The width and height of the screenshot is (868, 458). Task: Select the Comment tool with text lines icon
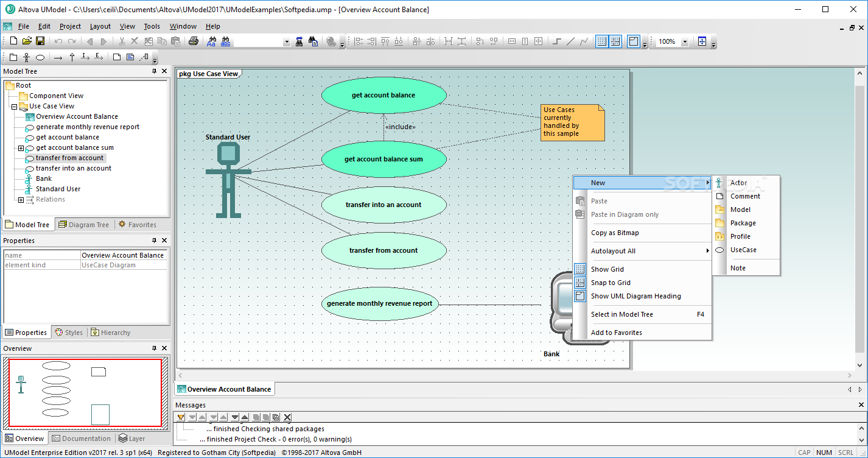pos(130,57)
